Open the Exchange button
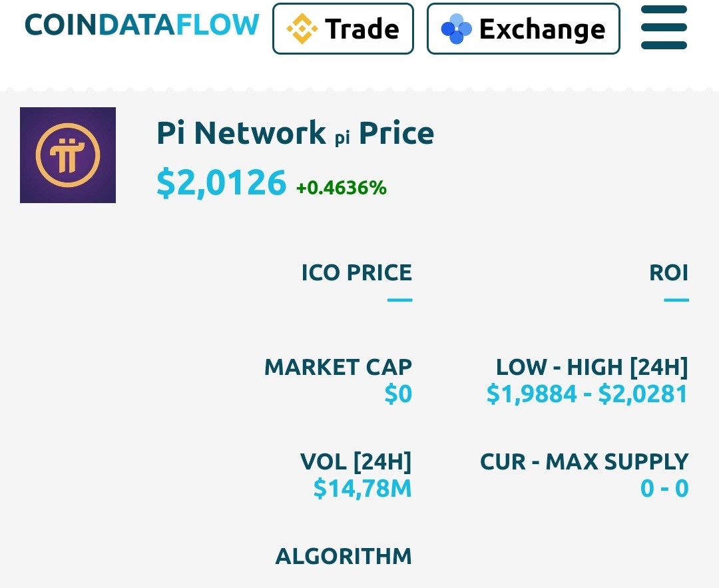This screenshot has width=719, height=588. 523,29
